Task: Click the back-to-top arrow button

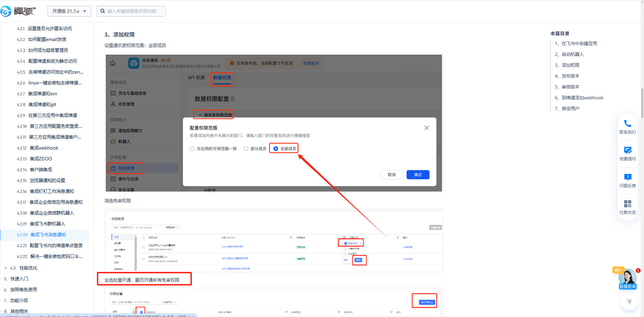Action: tap(629, 302)
